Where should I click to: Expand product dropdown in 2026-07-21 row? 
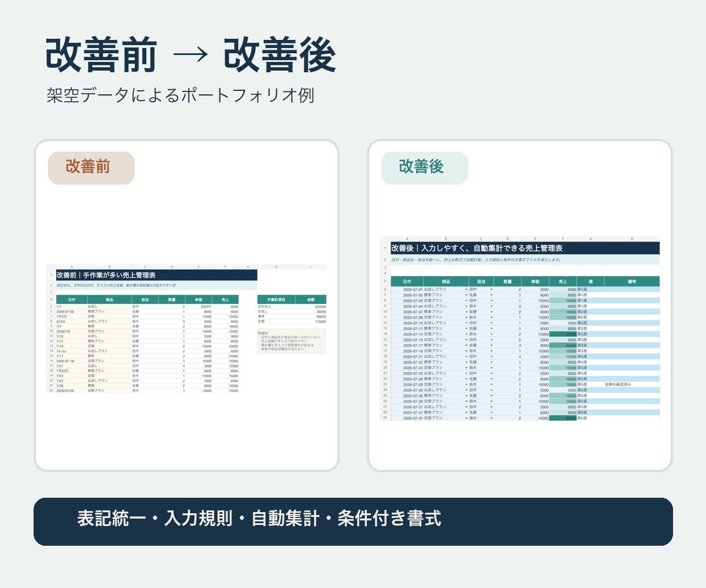click(x=466, y=357)
